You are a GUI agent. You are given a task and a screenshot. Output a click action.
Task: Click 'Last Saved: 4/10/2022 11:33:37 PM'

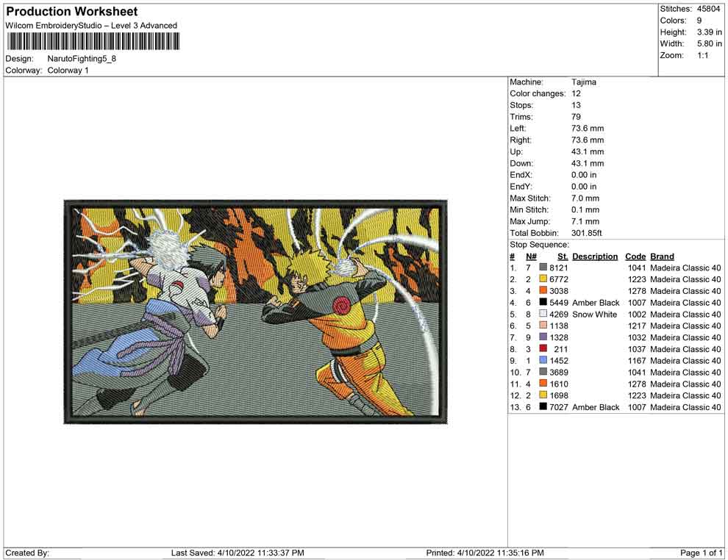pos(238,553)
